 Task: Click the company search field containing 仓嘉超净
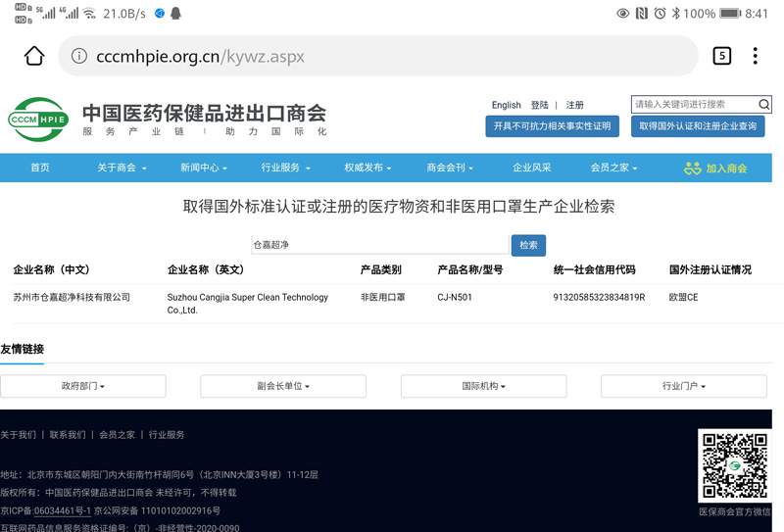(379, 245)
